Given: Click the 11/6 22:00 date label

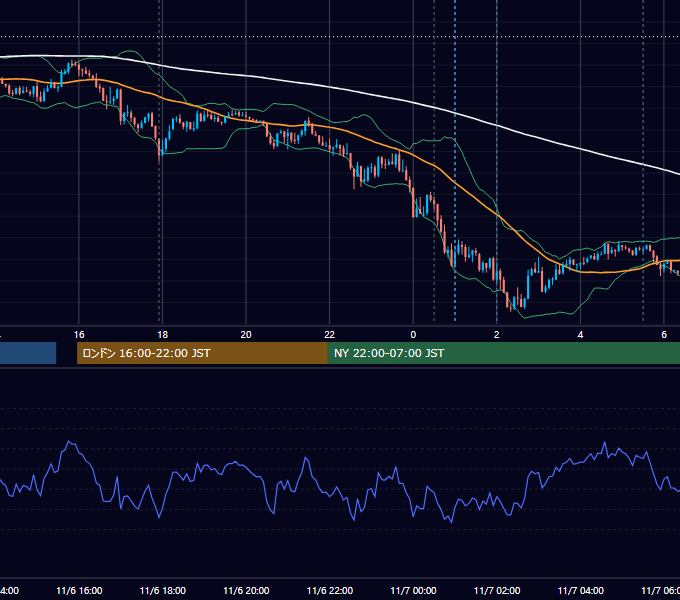Looking at the screenshot, I should tap(330, 590).
